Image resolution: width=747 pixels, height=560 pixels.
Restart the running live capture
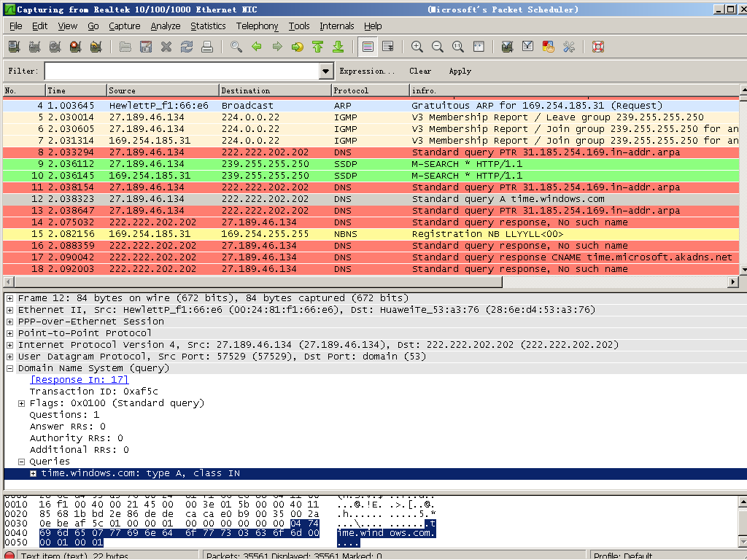click(96, 47)
